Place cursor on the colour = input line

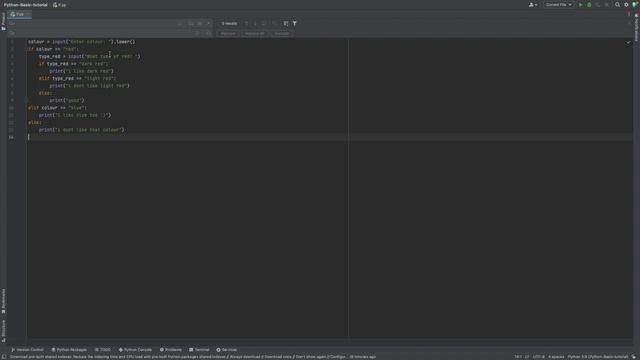[81, 42]
